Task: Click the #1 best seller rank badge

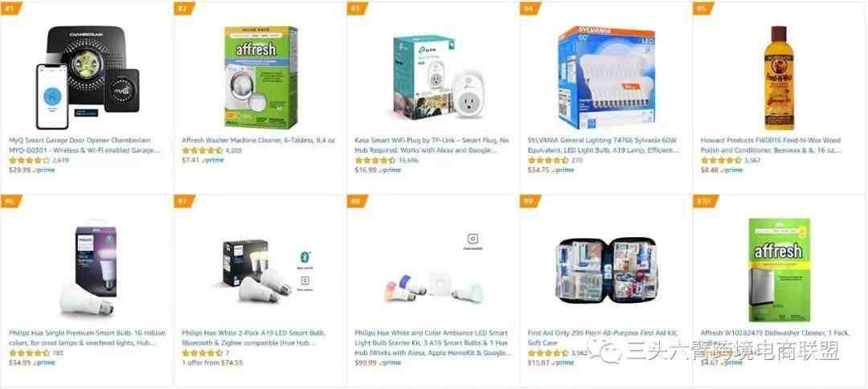Action: 10,8
